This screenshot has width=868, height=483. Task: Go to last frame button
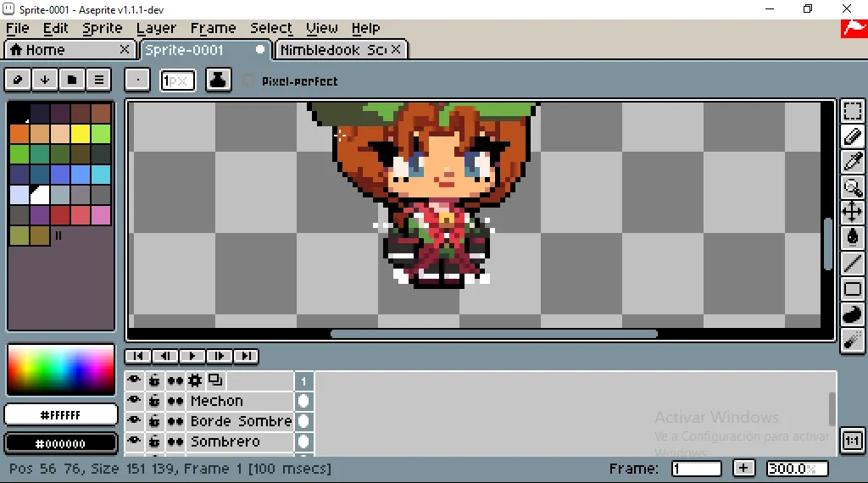[247, 356]
